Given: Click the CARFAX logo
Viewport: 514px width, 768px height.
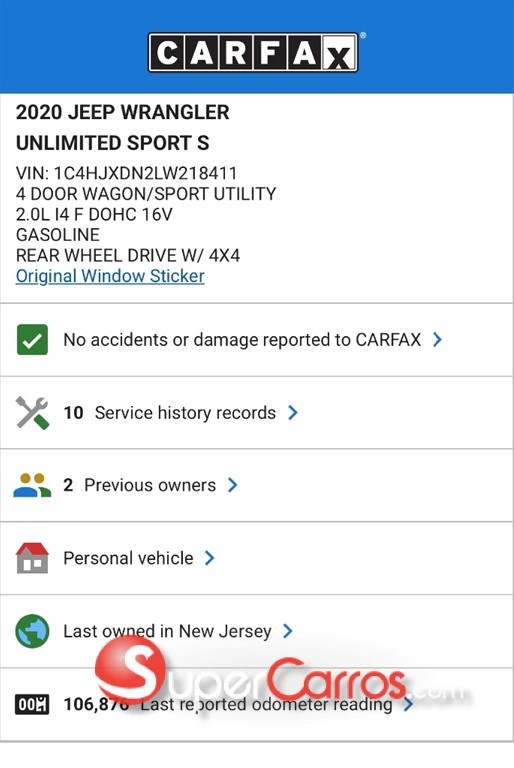Looking at the screenshot, I should [253, 52].
